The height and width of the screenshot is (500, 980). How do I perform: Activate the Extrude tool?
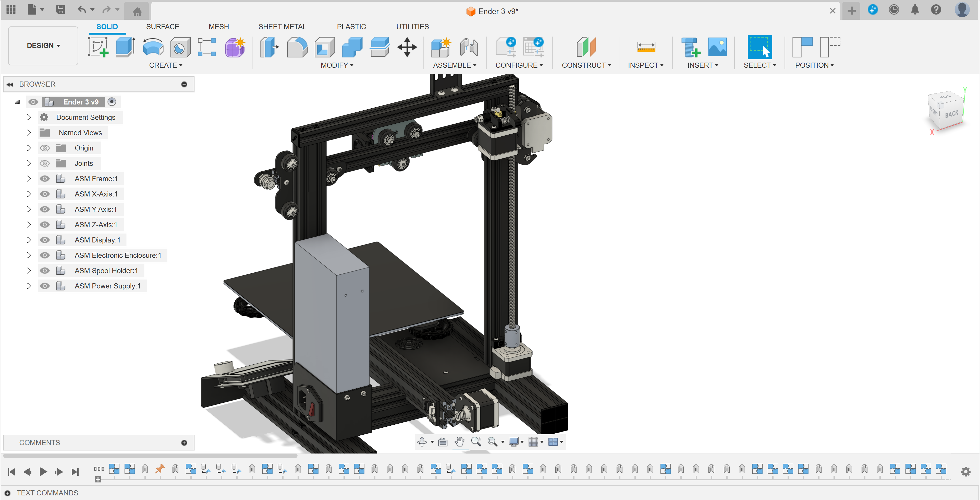coord(124,47)
